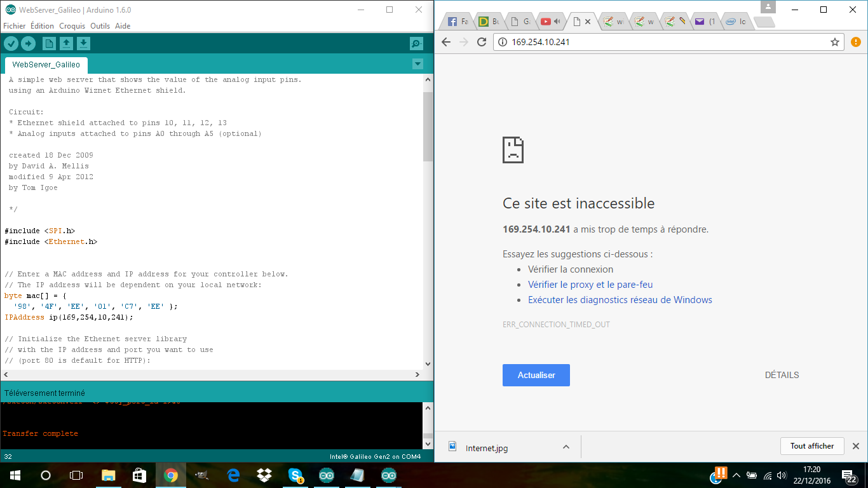Expand the Arduino tab dropdown arrow
The width and height of the screenshot is (868, 488).
[x=417, y=64]
